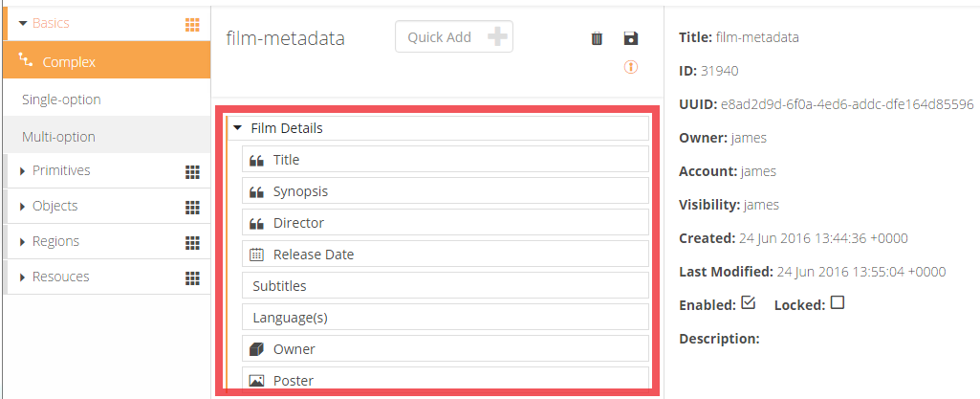Click the trash delete icon
Screen dimensions: 980x399
click(598, 38)
